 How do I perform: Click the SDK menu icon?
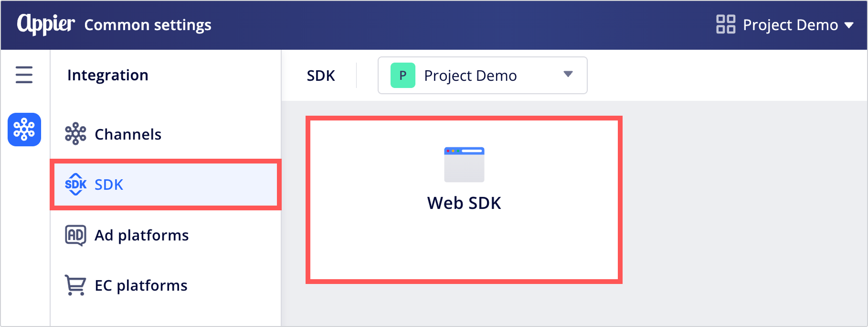[75, 185]
